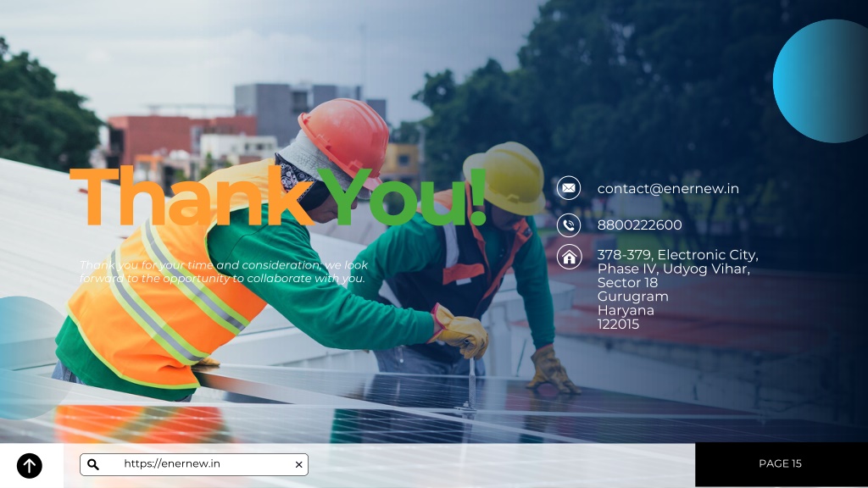The image size is (868, 488).
Task: Click the postal code 122015
Action: point(618,324)
